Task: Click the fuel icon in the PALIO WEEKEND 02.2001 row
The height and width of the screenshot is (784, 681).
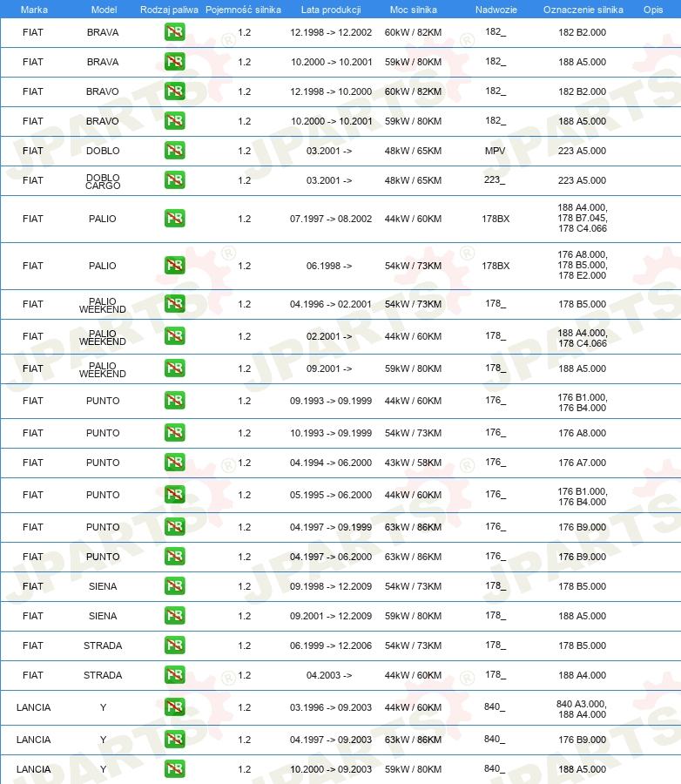Action: [174, 336]
